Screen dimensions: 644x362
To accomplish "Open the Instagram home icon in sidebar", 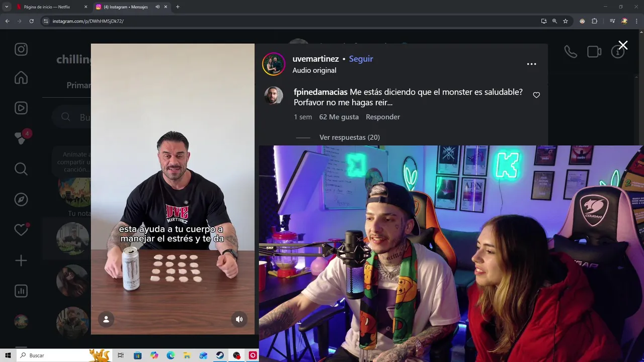I will coord(21,78).
